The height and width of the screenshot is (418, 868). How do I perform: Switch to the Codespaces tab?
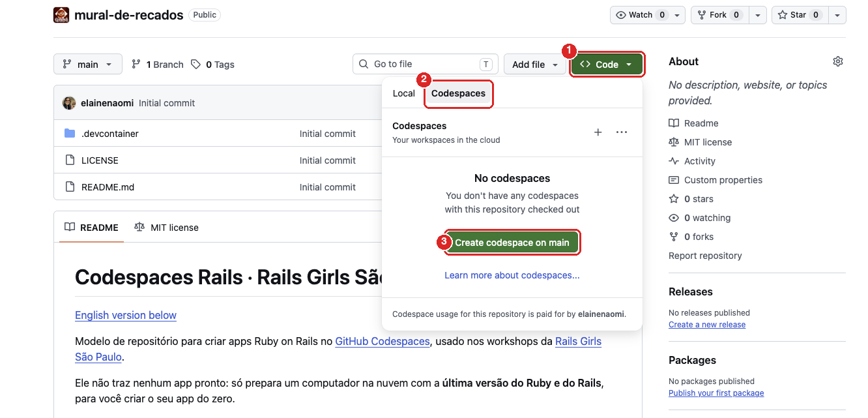tap(458, 93)
